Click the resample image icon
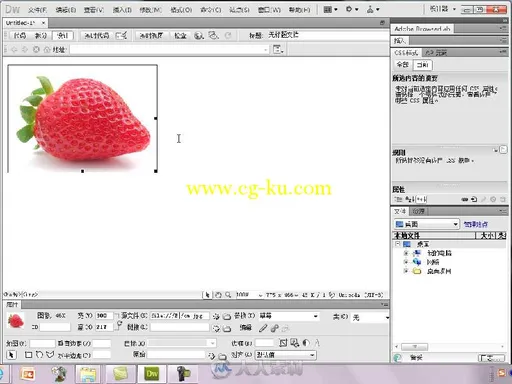The width and height of the screenshot is (512, 384). [x=295, y=343]
